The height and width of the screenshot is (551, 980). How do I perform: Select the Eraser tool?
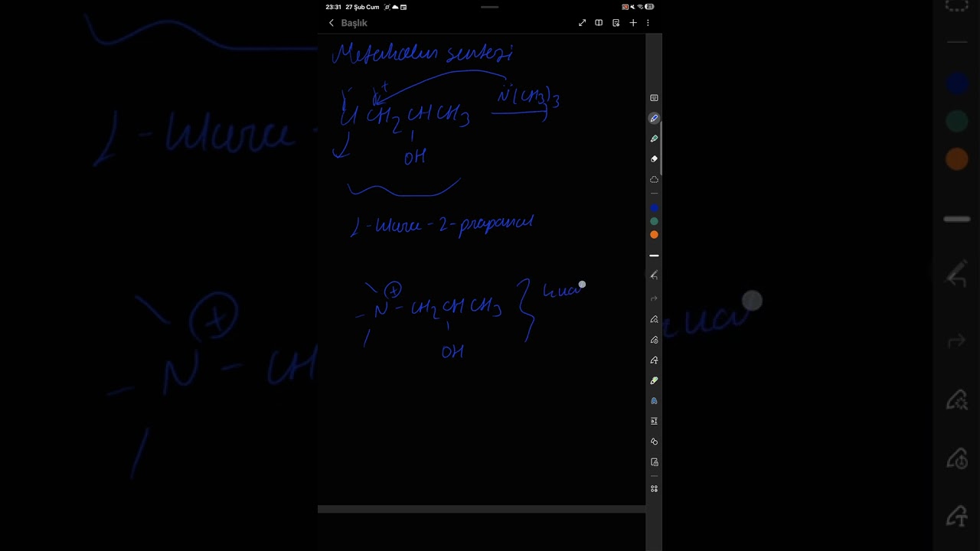coord(654,159)
